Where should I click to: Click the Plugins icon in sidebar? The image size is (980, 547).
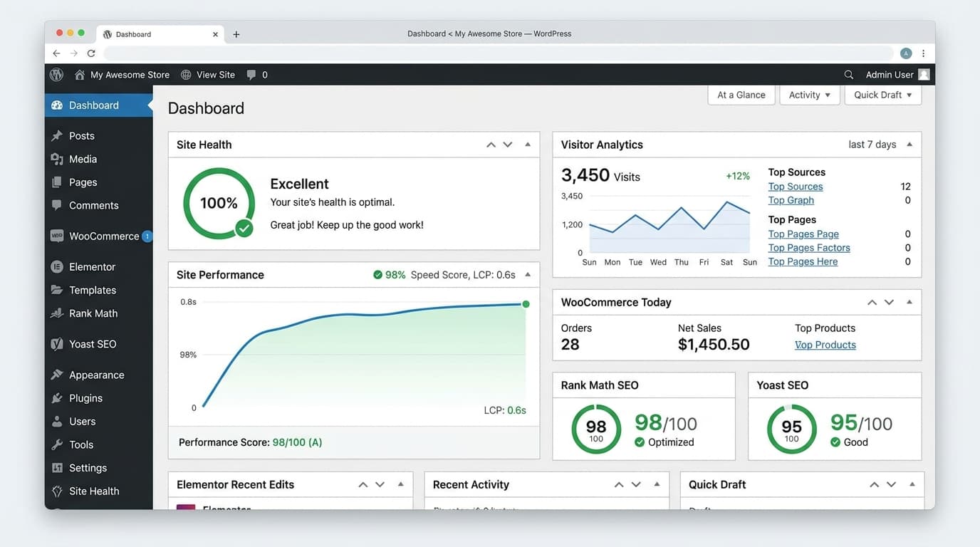pyautogui.click(x=57, y=398)
